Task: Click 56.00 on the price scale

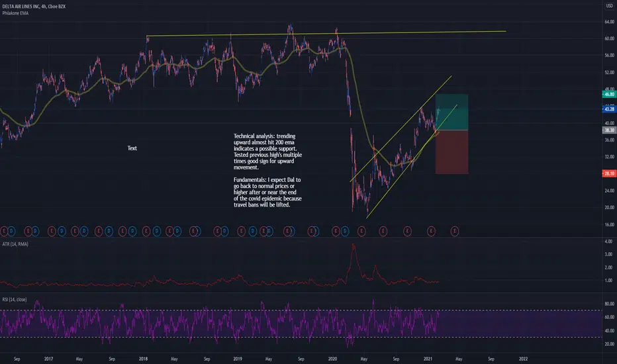Action: tap(609, 56)
